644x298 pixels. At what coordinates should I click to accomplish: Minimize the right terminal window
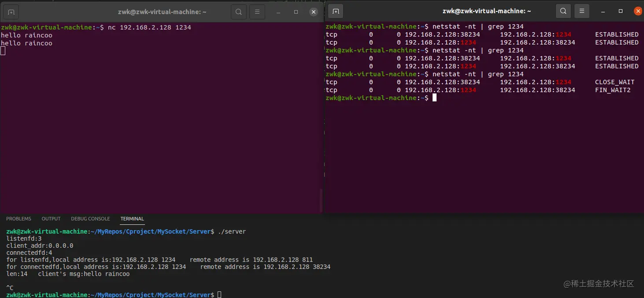pos(604,11)
